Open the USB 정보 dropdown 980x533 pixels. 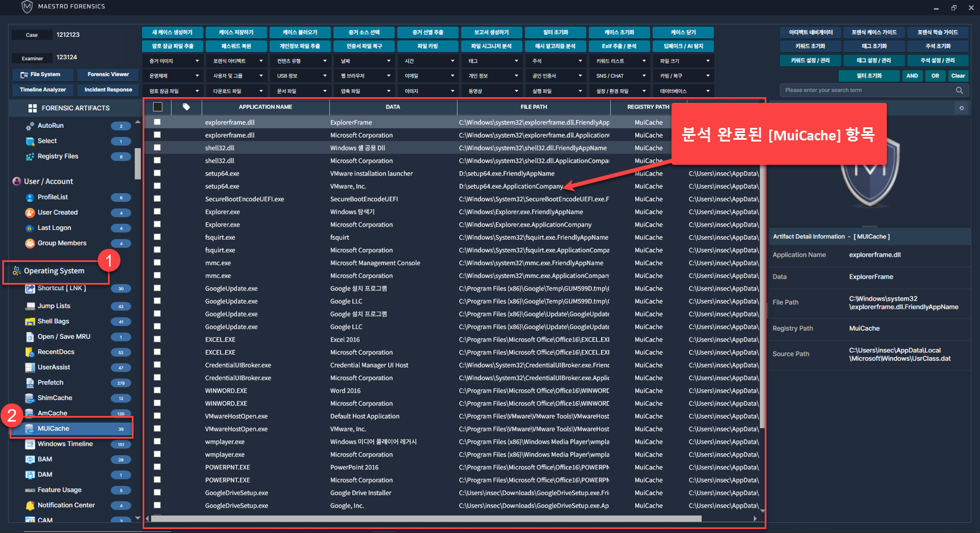[x=301, y=76]
